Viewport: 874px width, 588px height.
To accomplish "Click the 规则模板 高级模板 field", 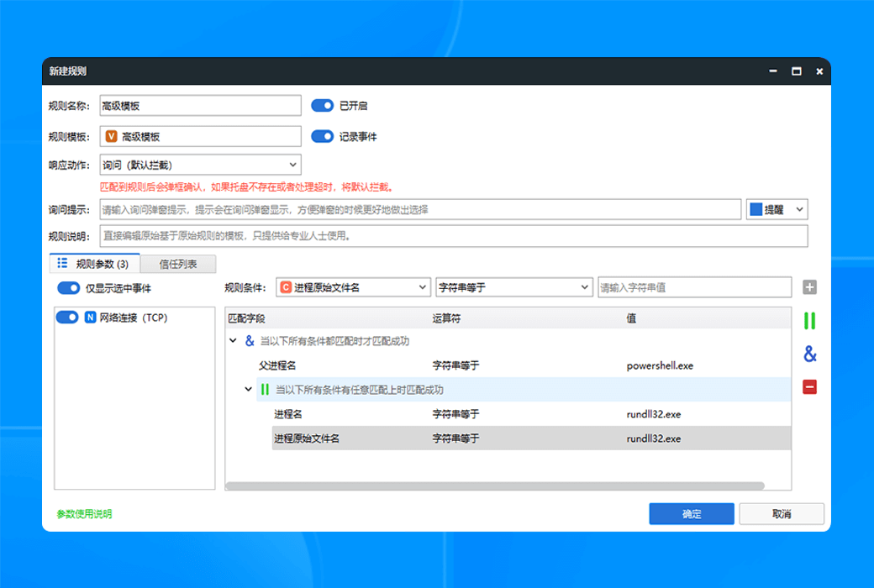I will coord(201,137).
